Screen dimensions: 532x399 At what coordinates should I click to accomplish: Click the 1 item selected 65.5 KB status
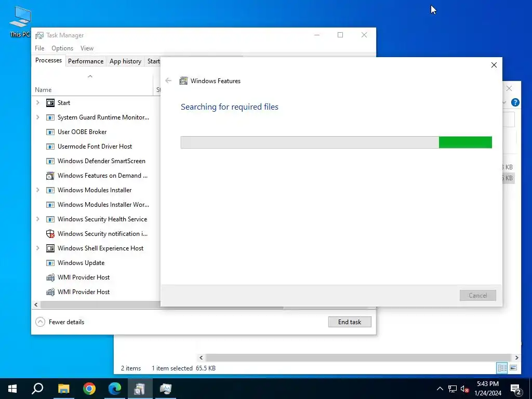[183, 368]
